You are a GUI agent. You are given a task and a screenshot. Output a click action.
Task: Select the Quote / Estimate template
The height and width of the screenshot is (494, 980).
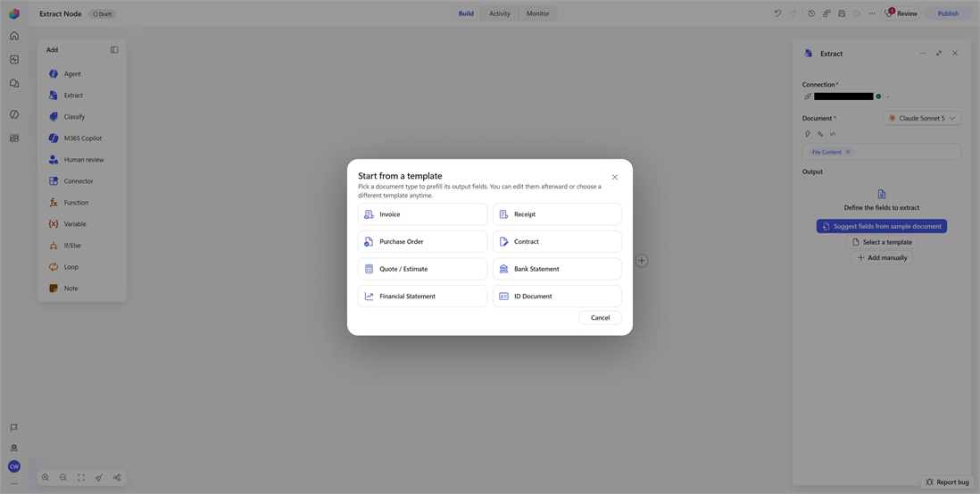422,269
